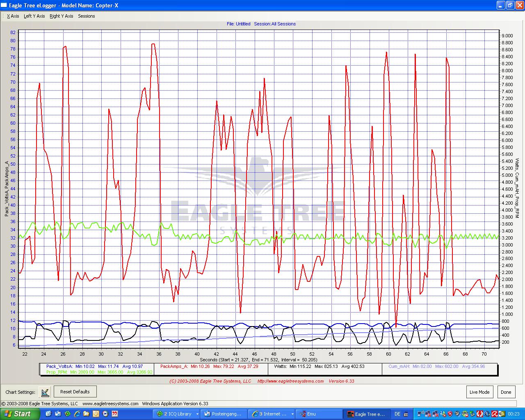
Task: Expand the Internet Explorer group arrow
Action: [292, 414]
